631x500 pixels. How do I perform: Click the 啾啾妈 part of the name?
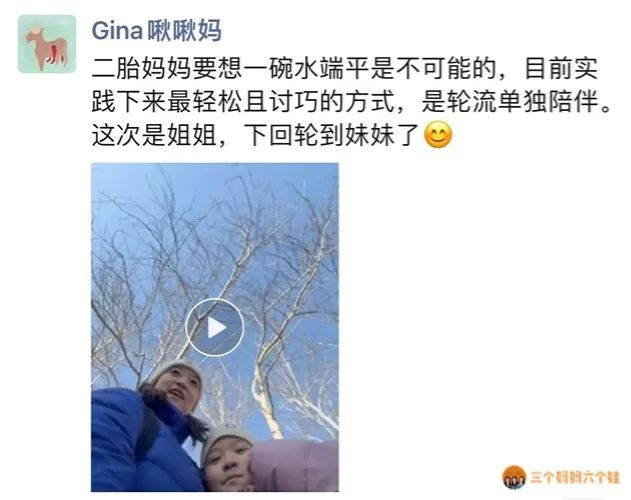(x=184, y=30)
